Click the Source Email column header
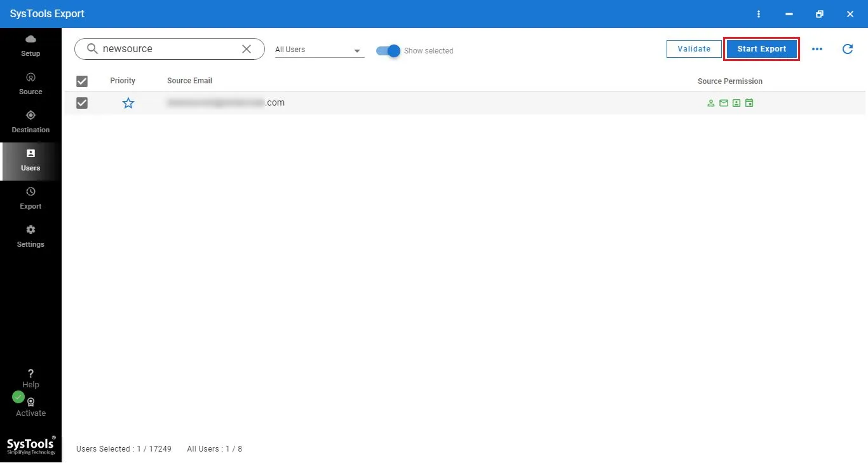 tap(189, 81)
